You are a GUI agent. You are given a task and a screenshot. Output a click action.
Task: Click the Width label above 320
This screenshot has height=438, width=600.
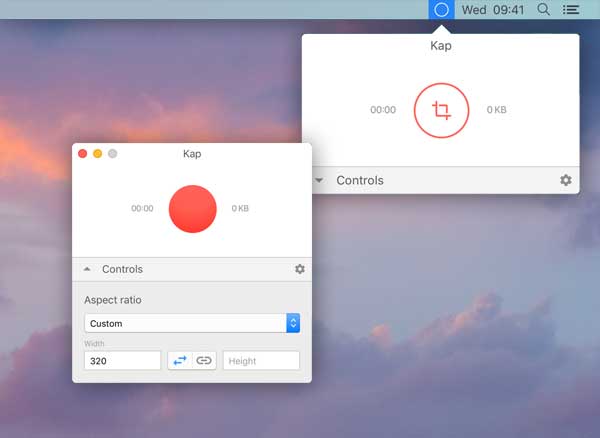coord(94,344)
